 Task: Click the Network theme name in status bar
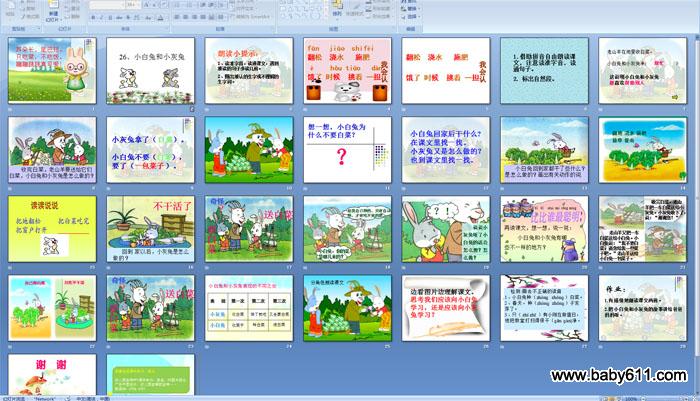[45, 398]
